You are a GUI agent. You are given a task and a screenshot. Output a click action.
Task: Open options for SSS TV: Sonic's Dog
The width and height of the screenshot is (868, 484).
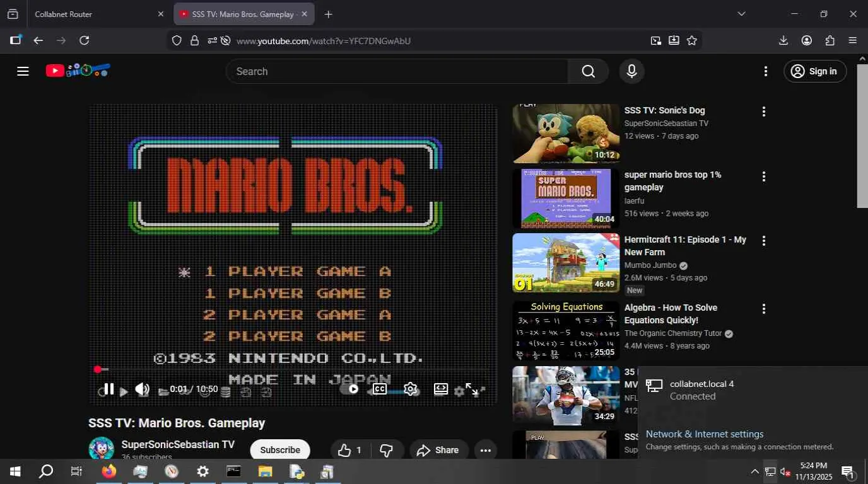pos(763,112)
